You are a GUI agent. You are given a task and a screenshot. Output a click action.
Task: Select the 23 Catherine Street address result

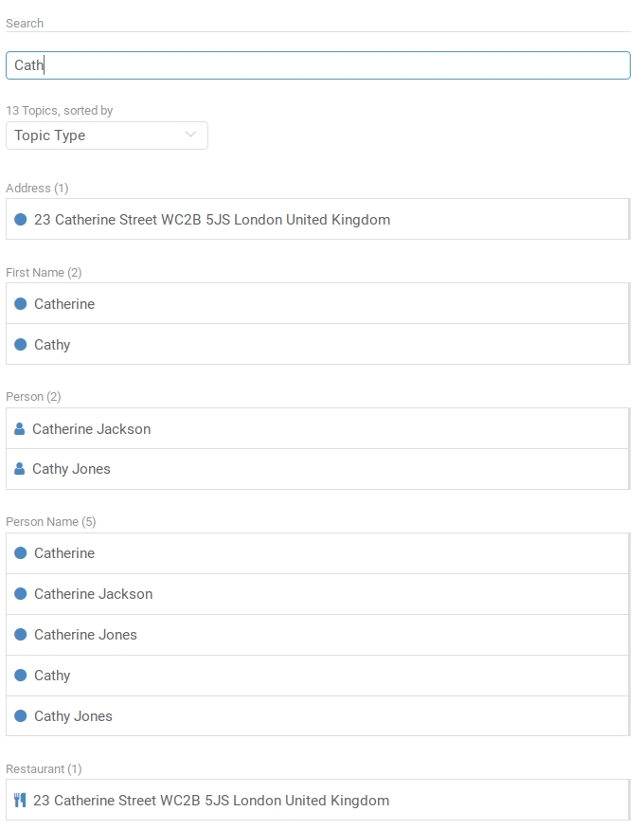(x=212, y=220)
